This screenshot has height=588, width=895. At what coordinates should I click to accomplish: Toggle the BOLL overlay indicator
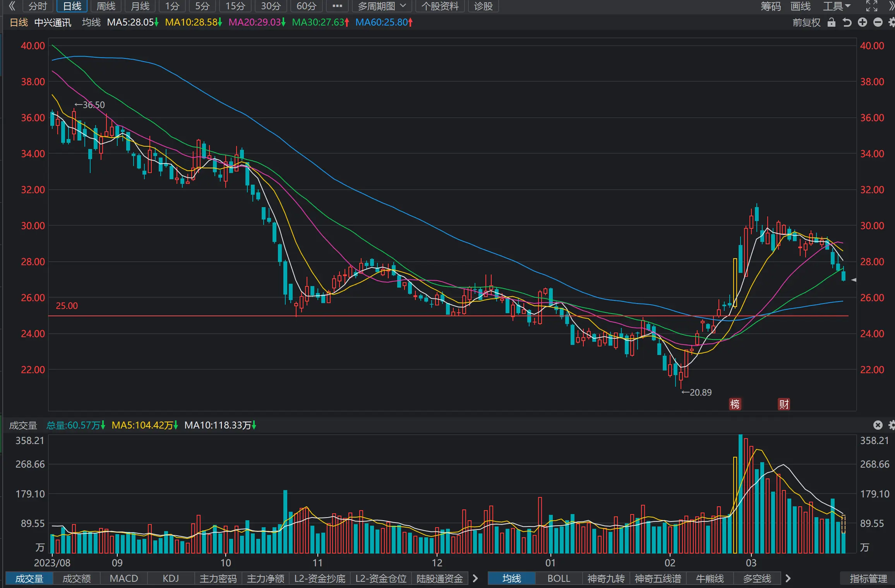coord(559,578)
